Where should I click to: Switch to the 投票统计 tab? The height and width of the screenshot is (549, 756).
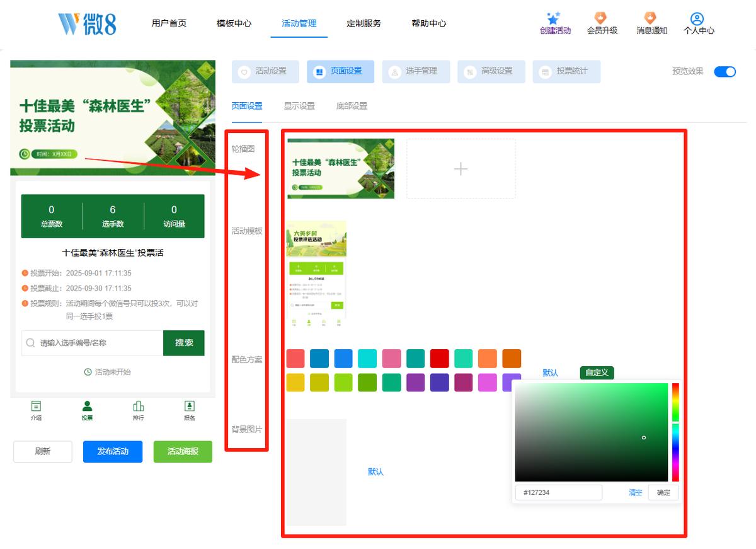click(x=566, y=72)
